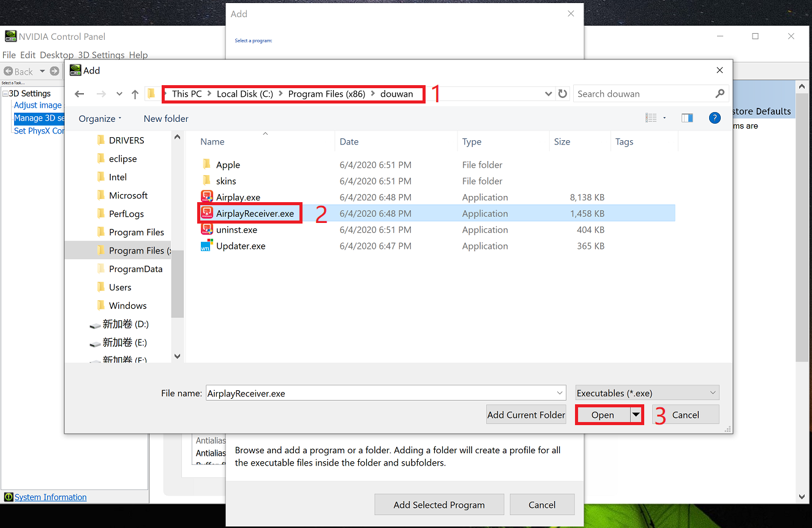
Task: Click the refresh button beside address bar
Action: click(563, 94)
